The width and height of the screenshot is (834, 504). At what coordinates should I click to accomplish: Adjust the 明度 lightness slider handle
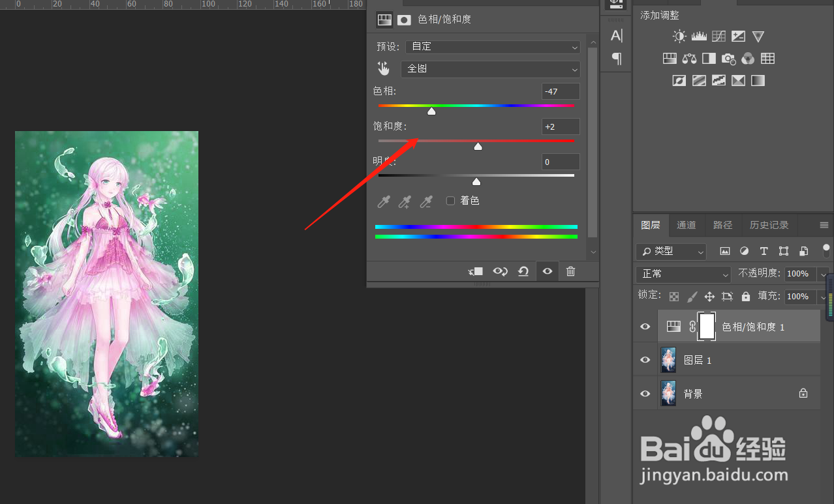(476, 182)
